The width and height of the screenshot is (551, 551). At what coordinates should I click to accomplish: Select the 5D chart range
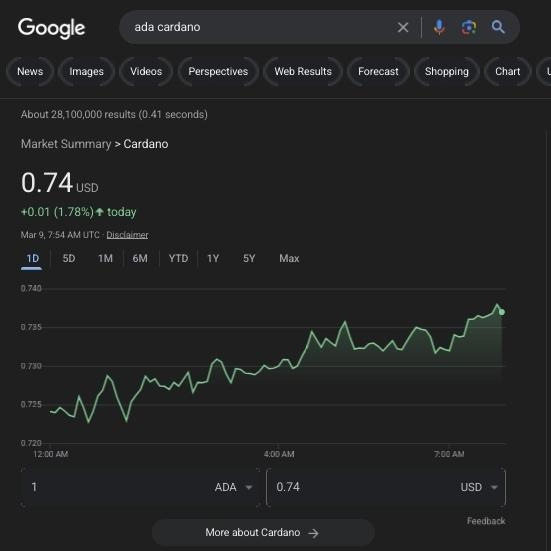tap(69, 259)
